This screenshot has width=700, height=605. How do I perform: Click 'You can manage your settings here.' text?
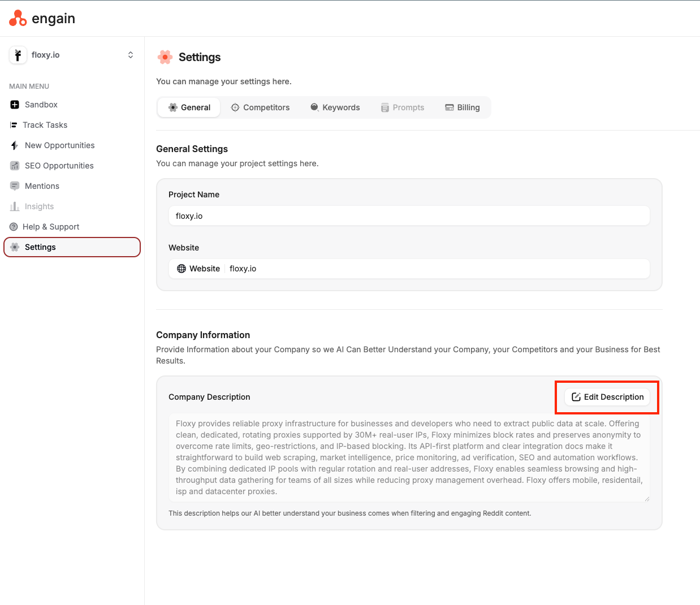[224, 81]
